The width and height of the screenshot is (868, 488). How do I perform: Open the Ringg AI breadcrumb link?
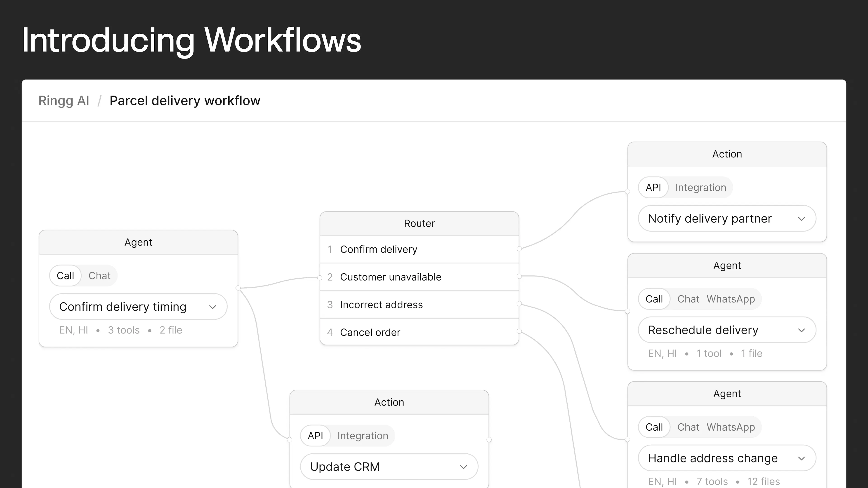64,101
